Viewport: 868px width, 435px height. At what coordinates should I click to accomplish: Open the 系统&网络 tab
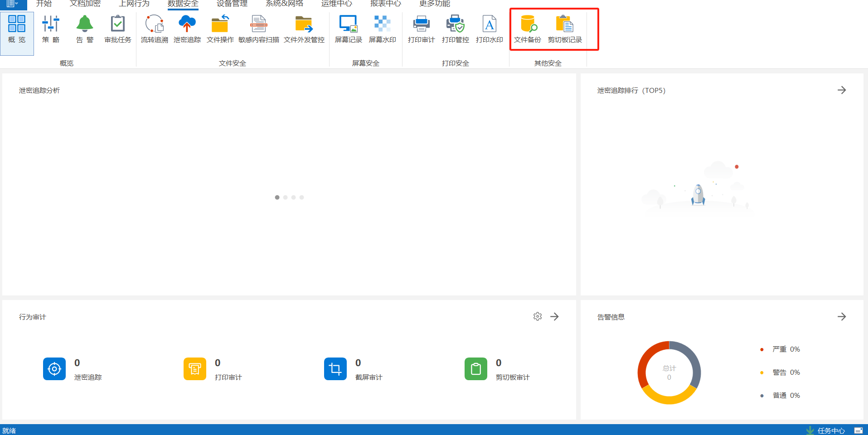point(284,4)
